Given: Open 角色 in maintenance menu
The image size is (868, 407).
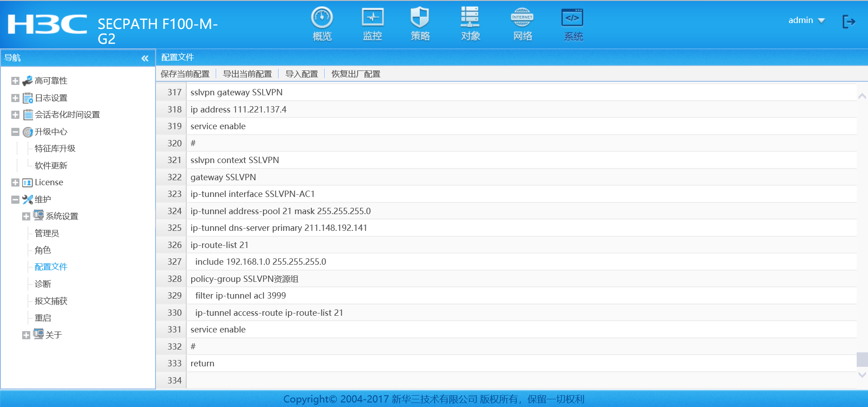Looking at the screenshot, I should coord(43,250).
